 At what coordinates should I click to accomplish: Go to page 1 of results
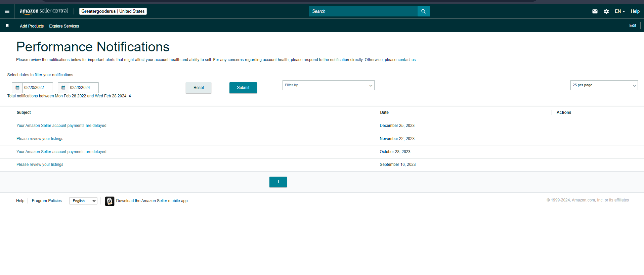(278, 182)
